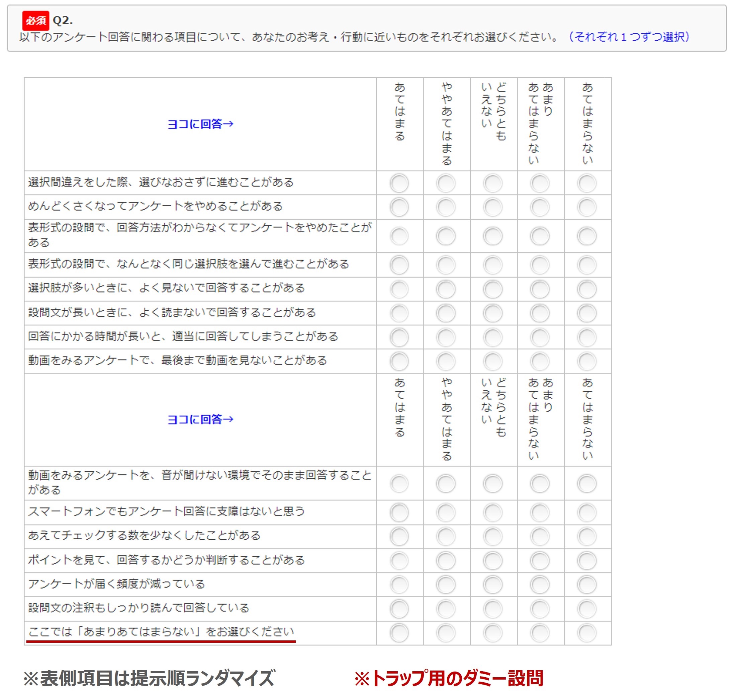Click the red 必須 badge next to Q2
The width and height of the screenshot is (735, 700).
tap(35, 20)
